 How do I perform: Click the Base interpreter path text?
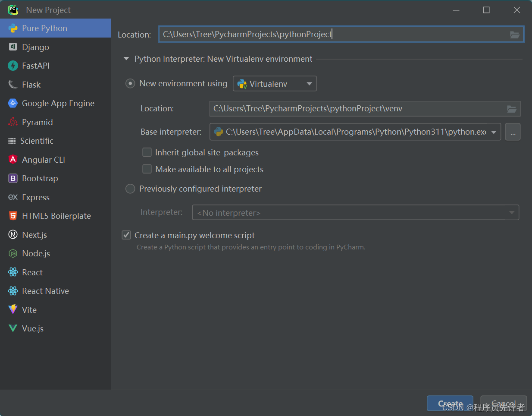356,132
